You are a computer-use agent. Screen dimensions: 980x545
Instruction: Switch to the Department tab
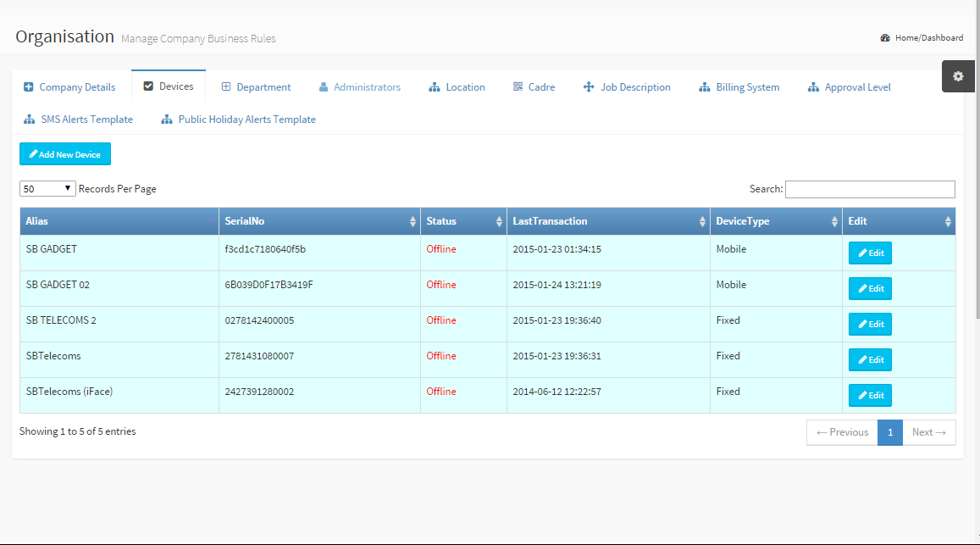tap(256, 87)
